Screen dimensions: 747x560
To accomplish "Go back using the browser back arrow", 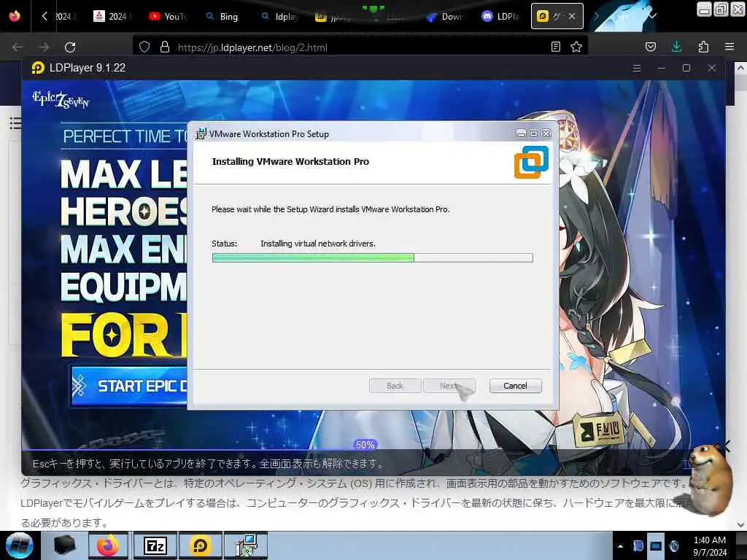I will (18, 47).
